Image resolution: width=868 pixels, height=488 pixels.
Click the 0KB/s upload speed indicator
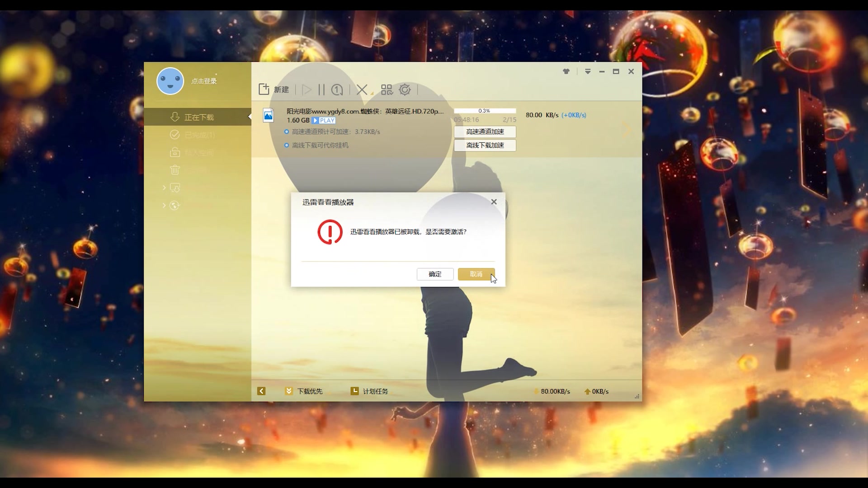coord(596,391)
